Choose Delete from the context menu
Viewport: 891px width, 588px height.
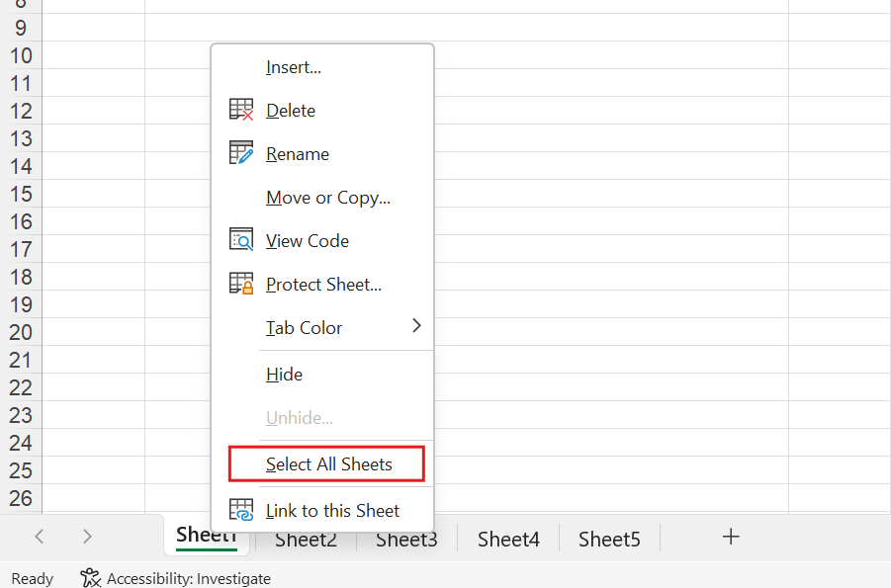(x=322, y=111)
